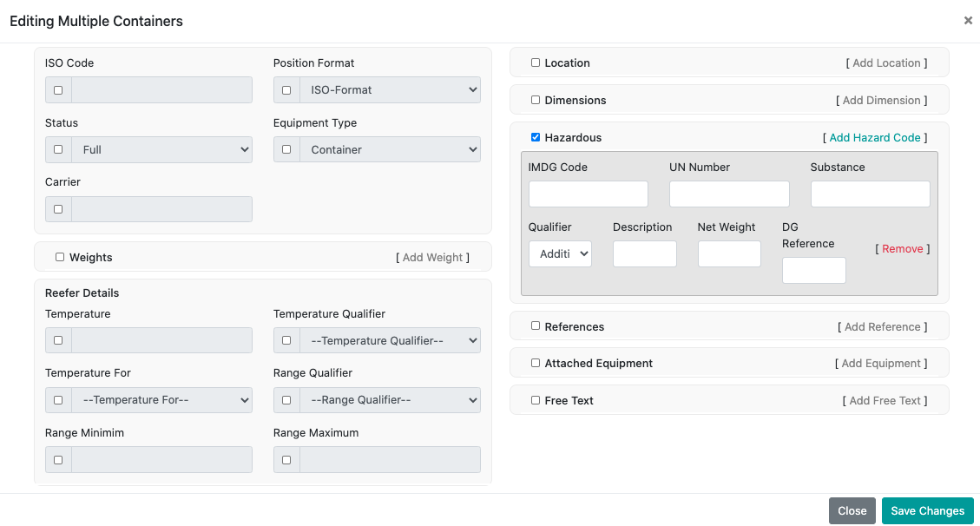Click Add Dimension link
The width and height of the screenshot is (980, 526).
pyautogui.click(x=881, y=100)
